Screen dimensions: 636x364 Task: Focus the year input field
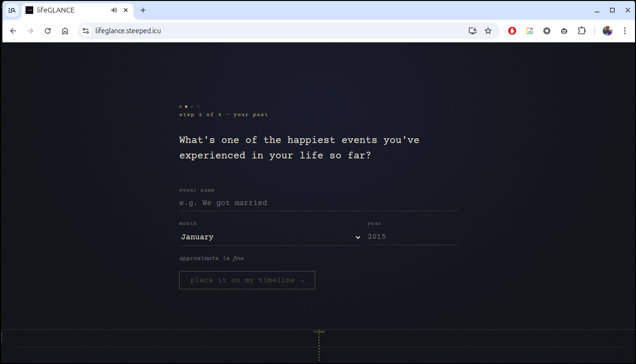(x=413, y=236)
